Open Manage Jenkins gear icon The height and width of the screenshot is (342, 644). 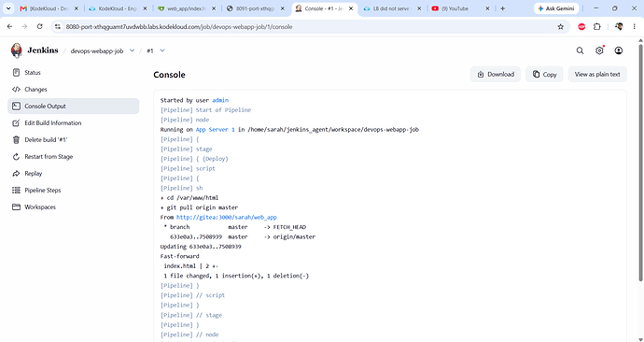click(599, 50)
